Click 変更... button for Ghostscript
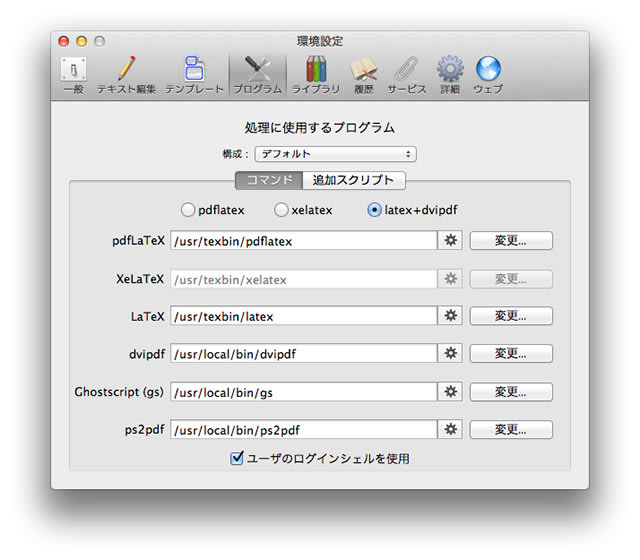Viewport: 640px width, 560px height. pyautogui.click(x=511, y=392)
